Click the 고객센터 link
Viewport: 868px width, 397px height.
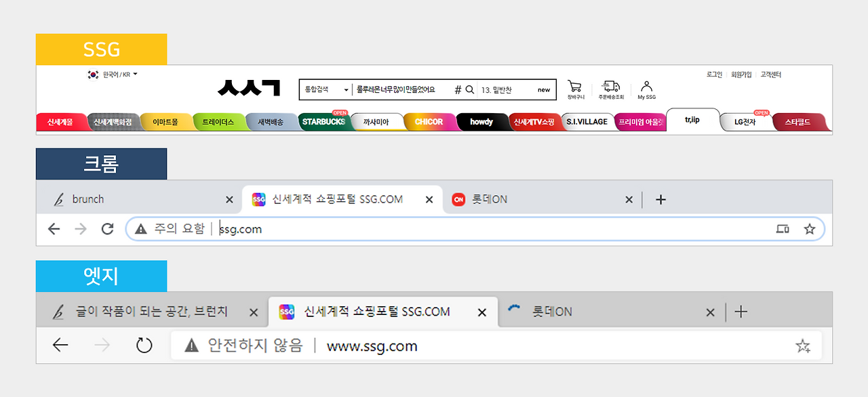771,75
